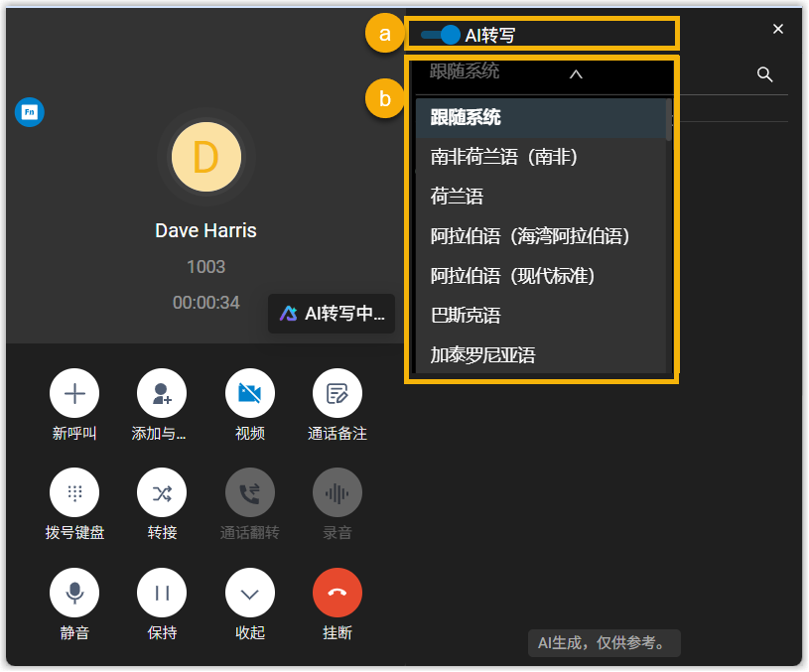Put the call on hold

click(x=162, y=594)
